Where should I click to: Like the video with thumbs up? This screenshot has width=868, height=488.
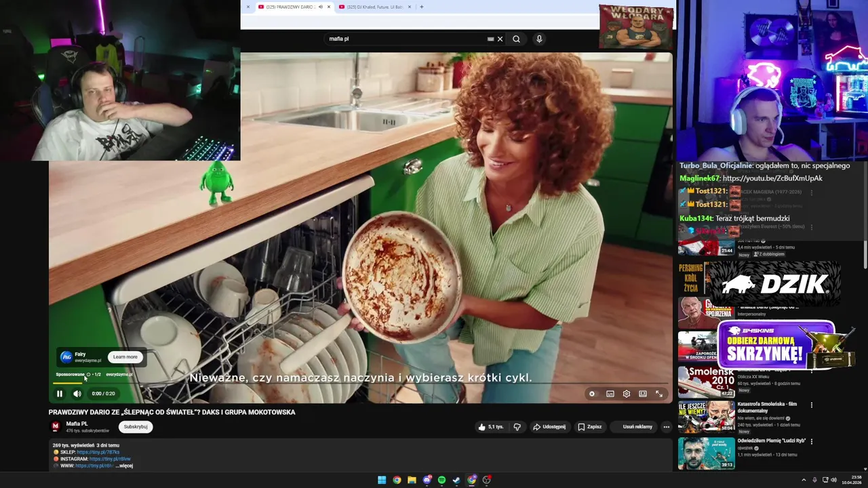click(x=491, y=427)
